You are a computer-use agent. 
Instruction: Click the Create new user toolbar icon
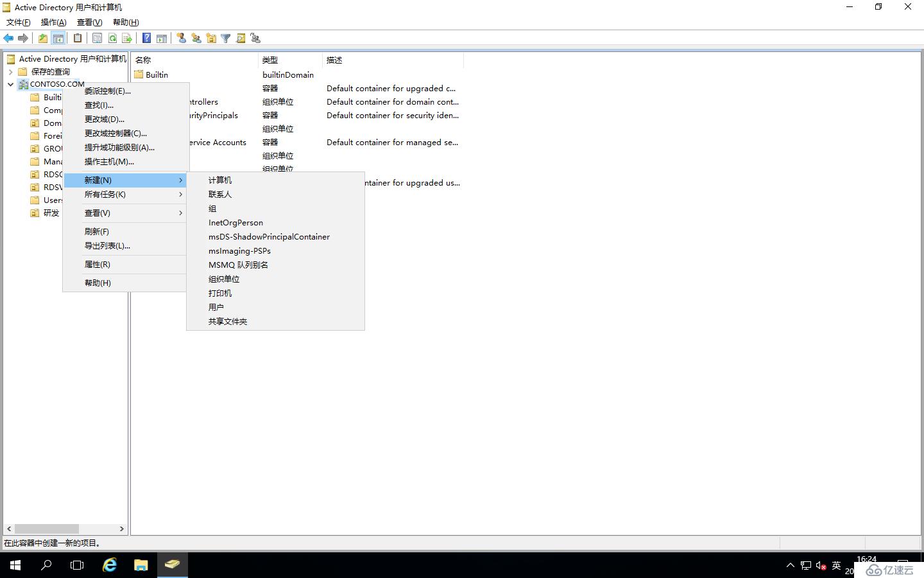click(182, 39)
